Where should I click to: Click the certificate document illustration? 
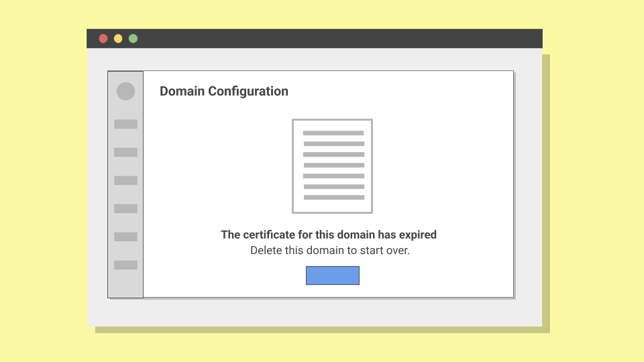332,166
